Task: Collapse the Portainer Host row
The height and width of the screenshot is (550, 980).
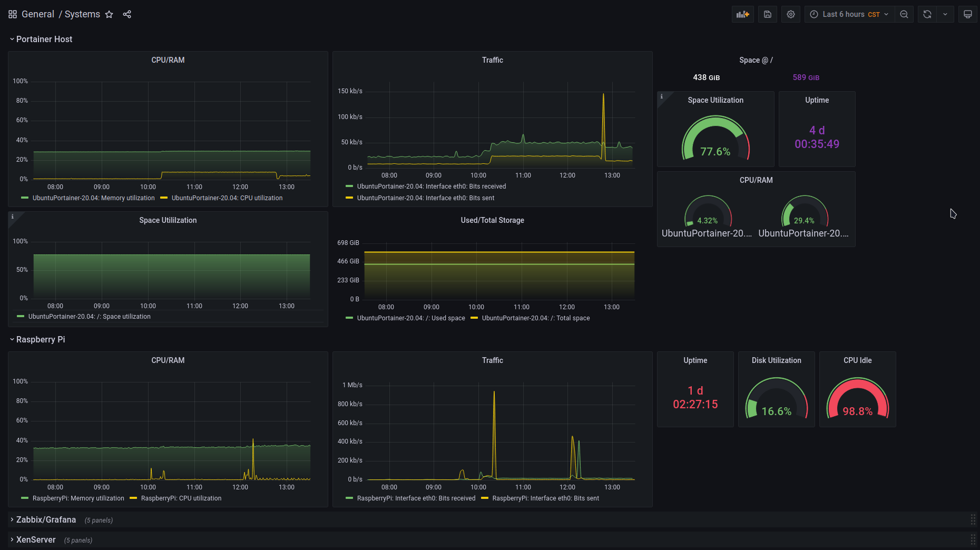Action: (x=44, y=40)
